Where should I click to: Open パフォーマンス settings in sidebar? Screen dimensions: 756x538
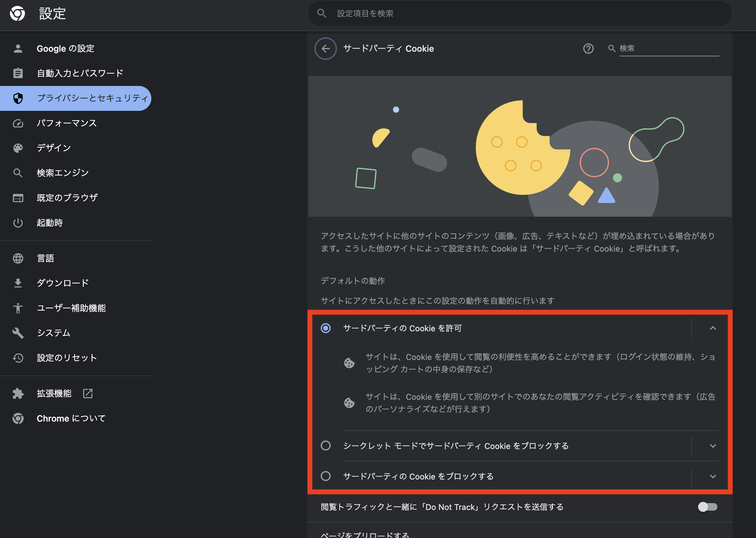pyautogui.click(x=66, y=123)
